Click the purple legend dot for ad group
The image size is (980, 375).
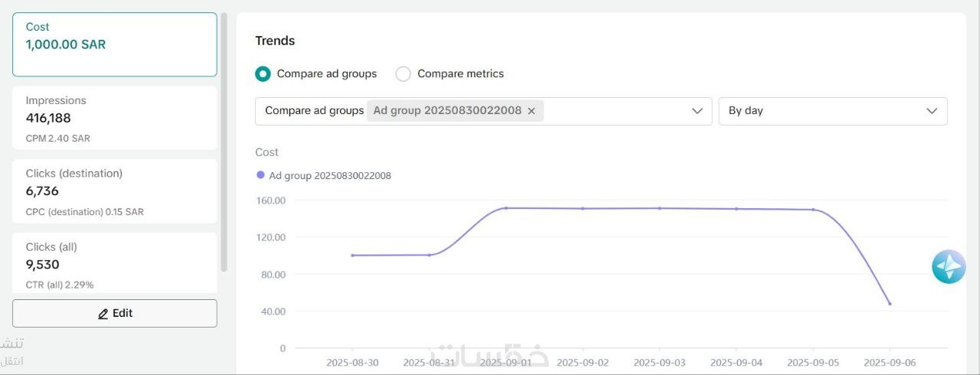click(260, 175)
